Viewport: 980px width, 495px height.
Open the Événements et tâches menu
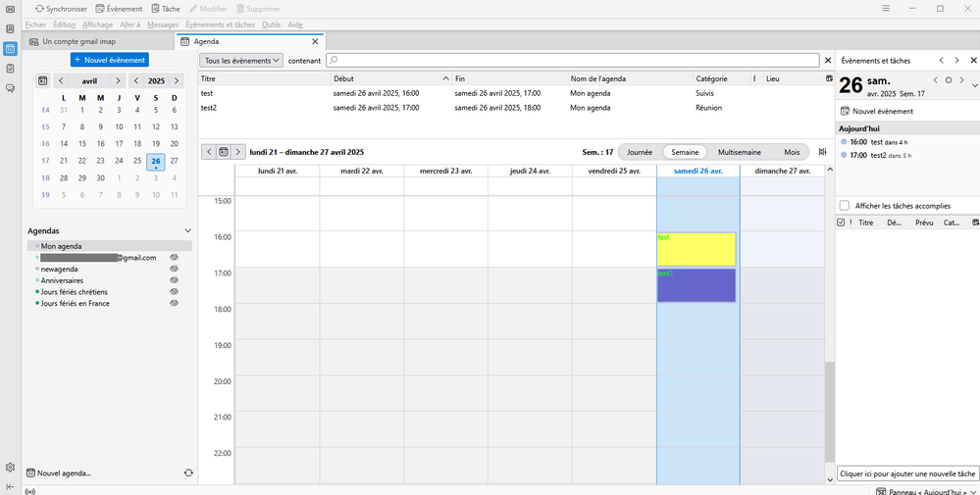220,25
